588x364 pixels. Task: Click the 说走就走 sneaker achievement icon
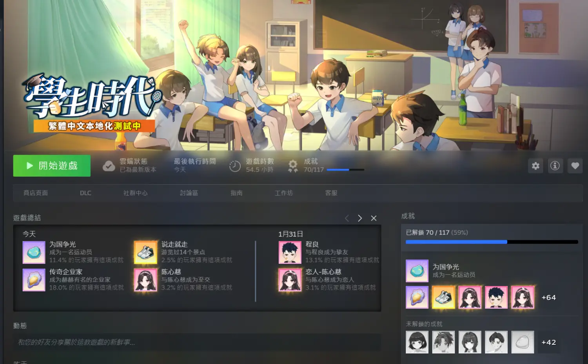click(145, 252)
